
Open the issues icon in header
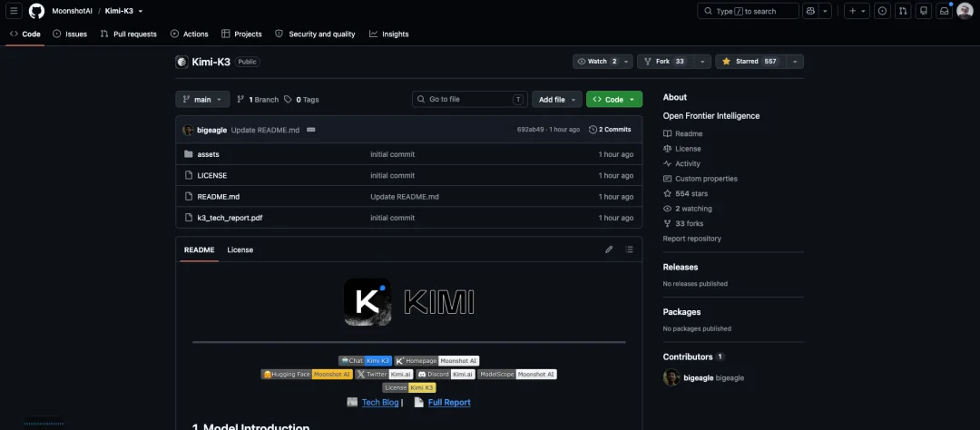point(882,11)
